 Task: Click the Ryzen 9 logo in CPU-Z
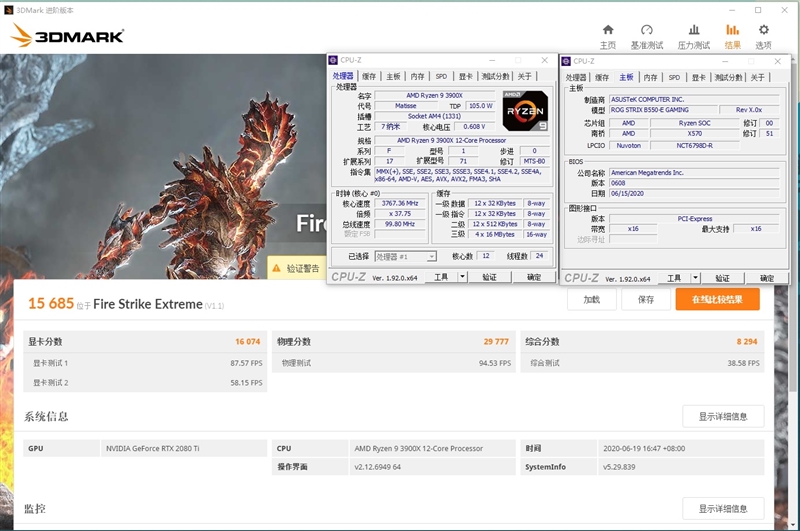(525, 111)
